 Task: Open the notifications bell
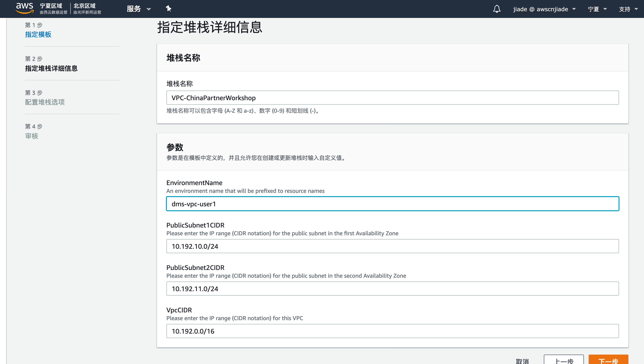(x=497, y=9)
